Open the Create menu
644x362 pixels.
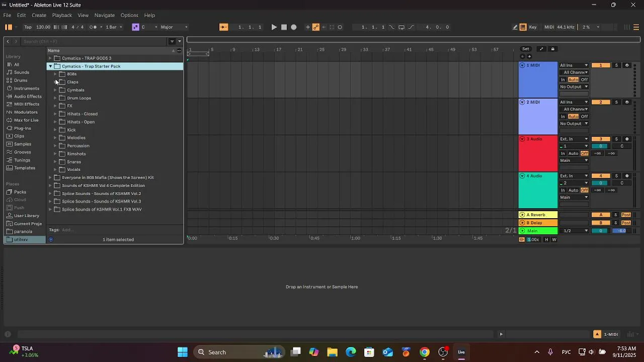coord(39,15)
